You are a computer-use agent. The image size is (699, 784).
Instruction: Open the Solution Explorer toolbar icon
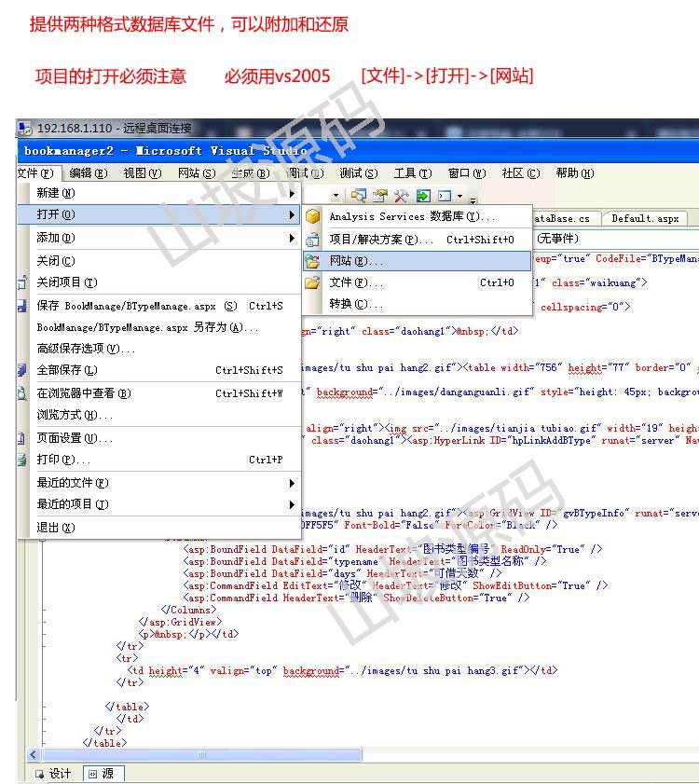(x=358, y=195)
